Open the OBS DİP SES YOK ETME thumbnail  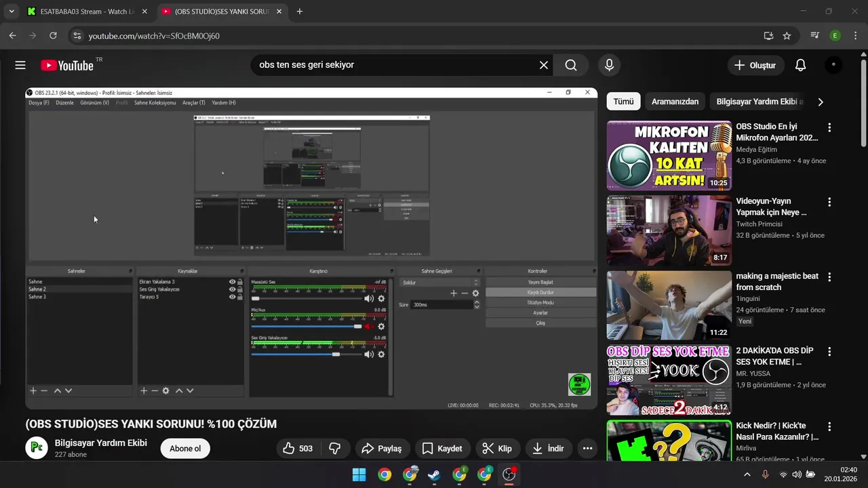pos(669,380)
